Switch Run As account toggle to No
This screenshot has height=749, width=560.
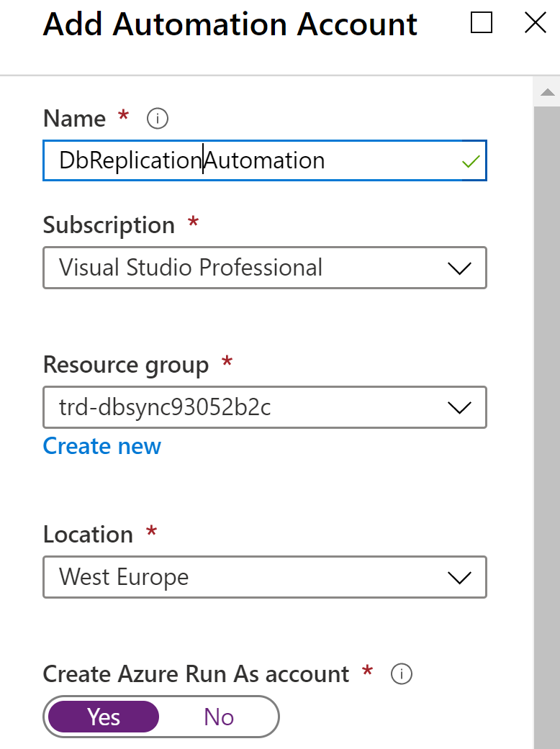tap(219, 717)
